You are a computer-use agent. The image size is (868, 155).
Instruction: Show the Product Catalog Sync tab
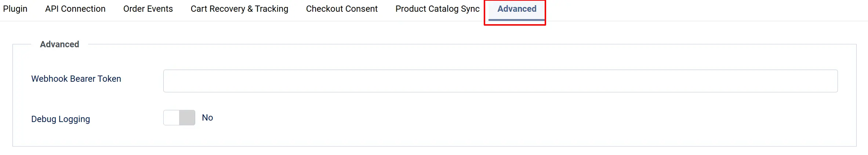tap(437, 9)
